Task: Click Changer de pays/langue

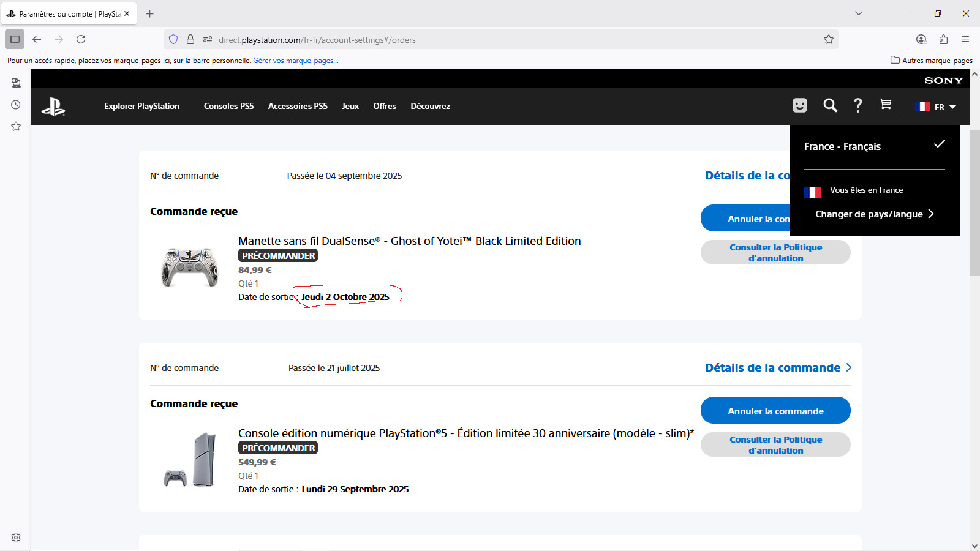Action: (869, 214)
